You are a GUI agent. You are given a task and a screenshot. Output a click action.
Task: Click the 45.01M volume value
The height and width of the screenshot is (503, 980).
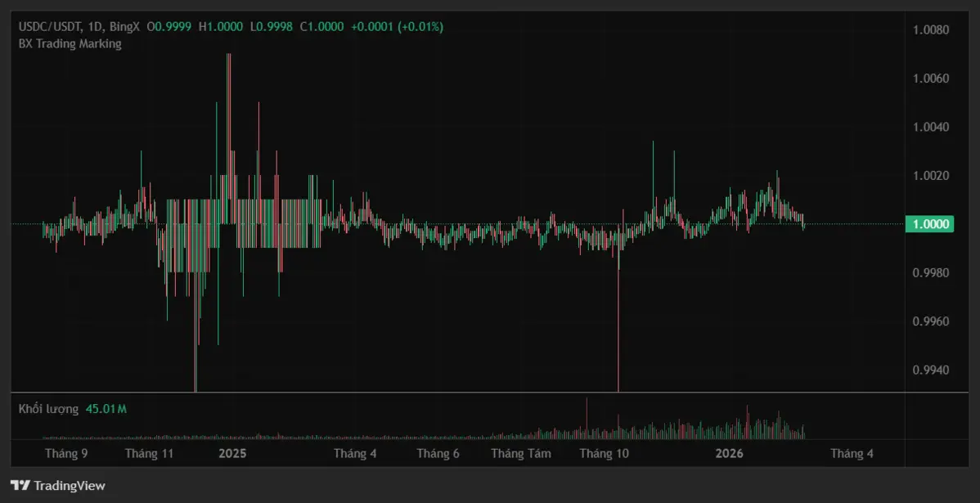(106, 409)
